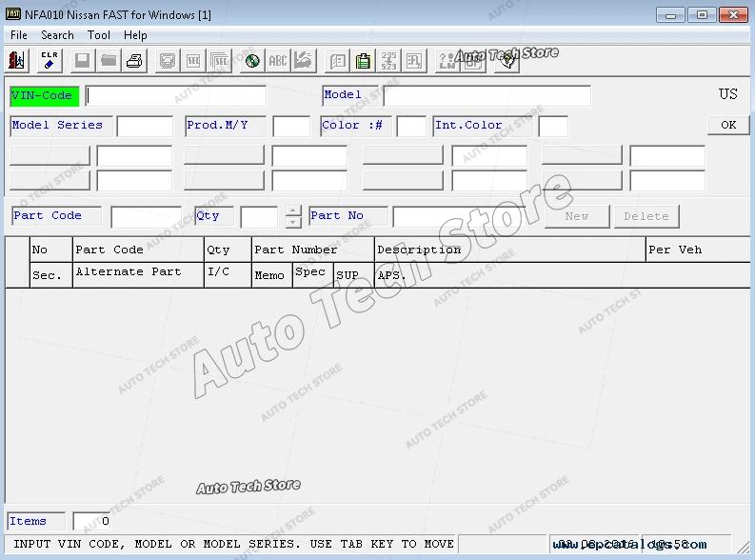
Task: Click the OK button
Action: (x=728, y=125)
